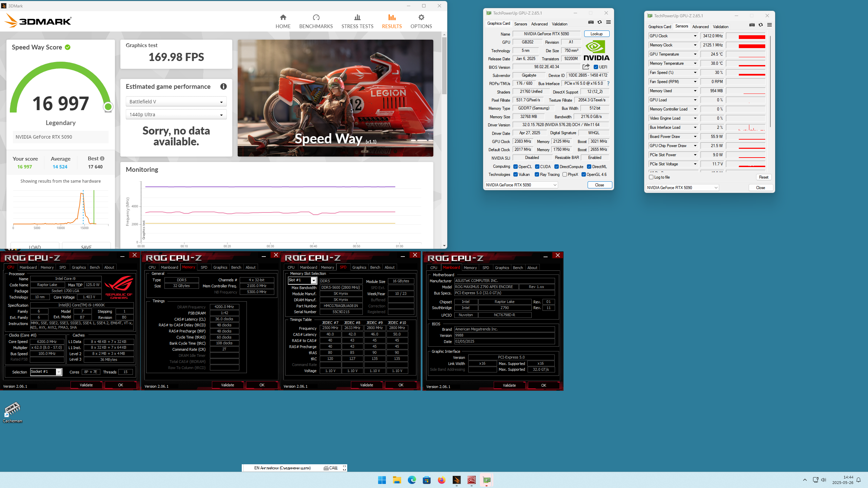
Task: Expand the Memory Clock sensor dropdown
Action: [695, 45]
